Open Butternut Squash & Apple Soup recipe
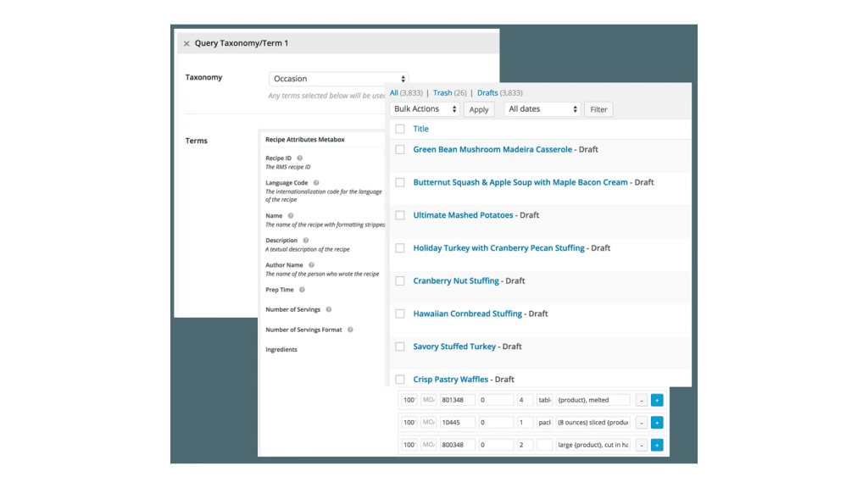 pyautogui.click(x=520, y=182)
